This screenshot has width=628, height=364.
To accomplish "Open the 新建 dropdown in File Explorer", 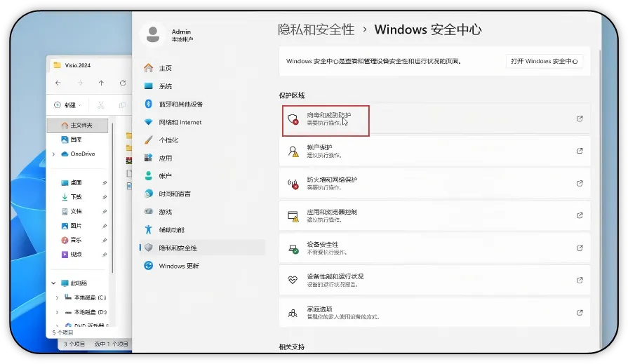I will 67,105.
